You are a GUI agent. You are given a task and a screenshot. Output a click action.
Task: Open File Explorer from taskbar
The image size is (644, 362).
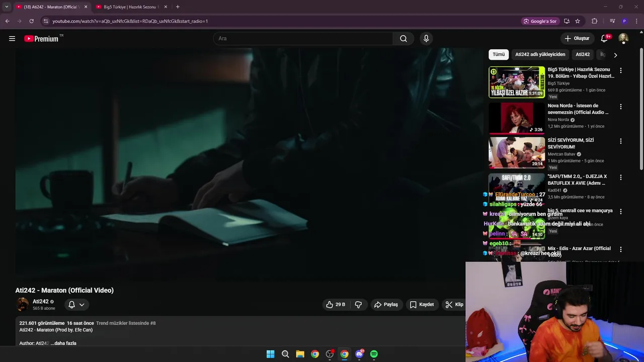click(300, 354)
